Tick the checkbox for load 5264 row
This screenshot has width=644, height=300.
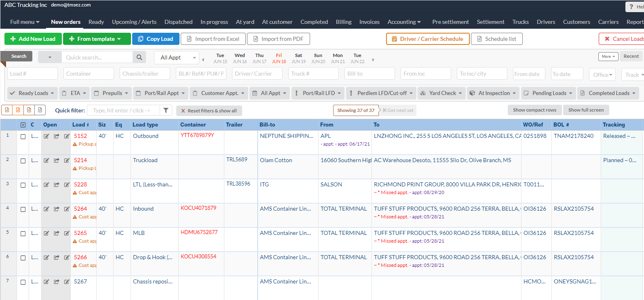23,209
